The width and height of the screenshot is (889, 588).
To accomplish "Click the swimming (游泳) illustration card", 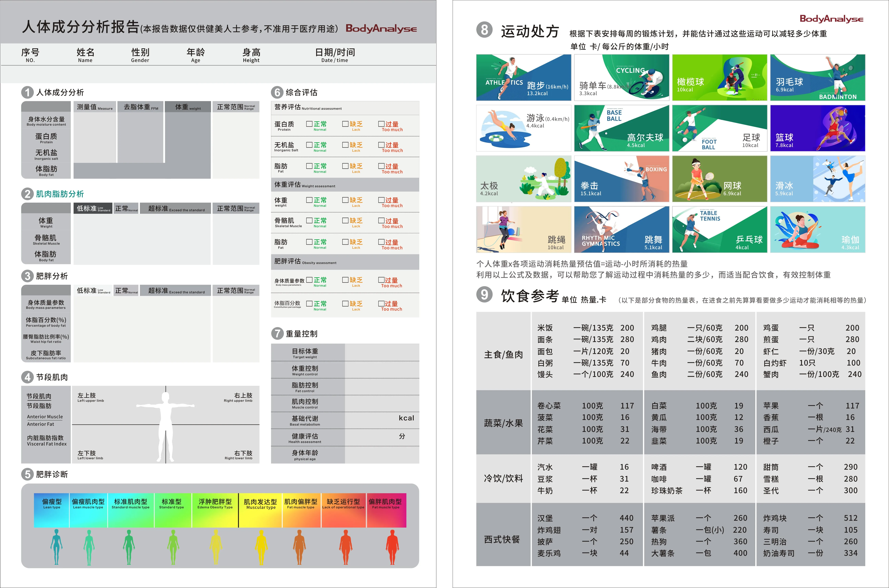I will [x=523, y=128].
